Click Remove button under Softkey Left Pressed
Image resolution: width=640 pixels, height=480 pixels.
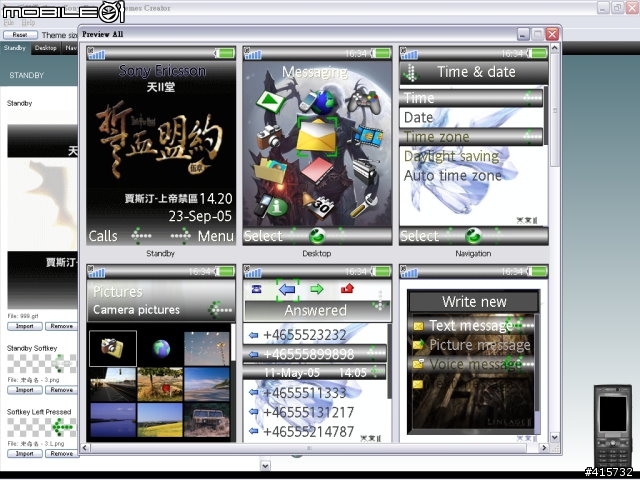point(62,453)
